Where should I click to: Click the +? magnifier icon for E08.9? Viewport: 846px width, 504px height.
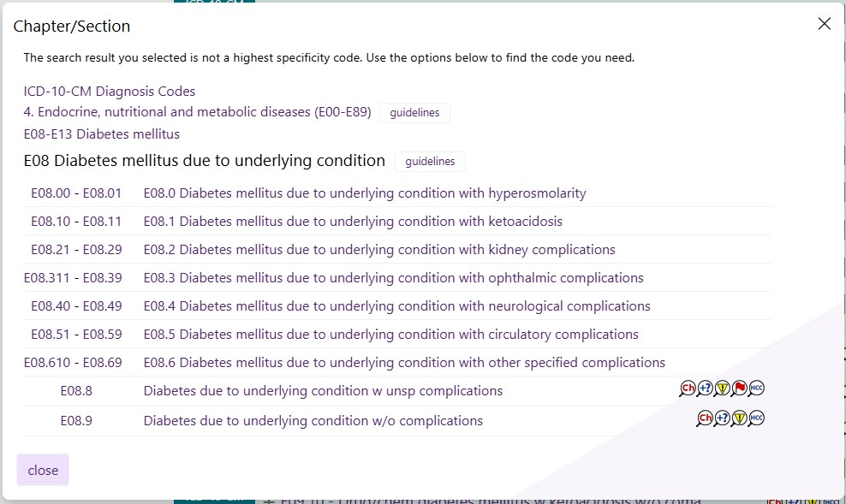pos(722,418)
